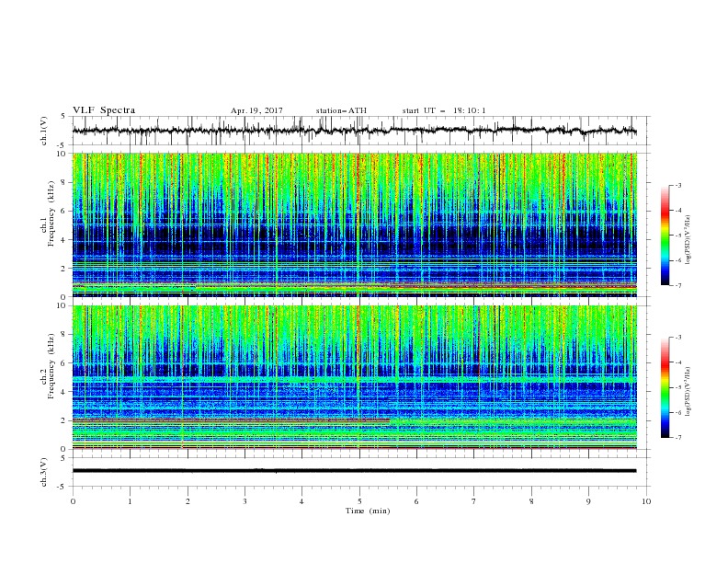Image resolution: width=728 pixels, height=563 pixels.
Task: Click tick "9" on the Time axis
Action: tap(588, 501)
